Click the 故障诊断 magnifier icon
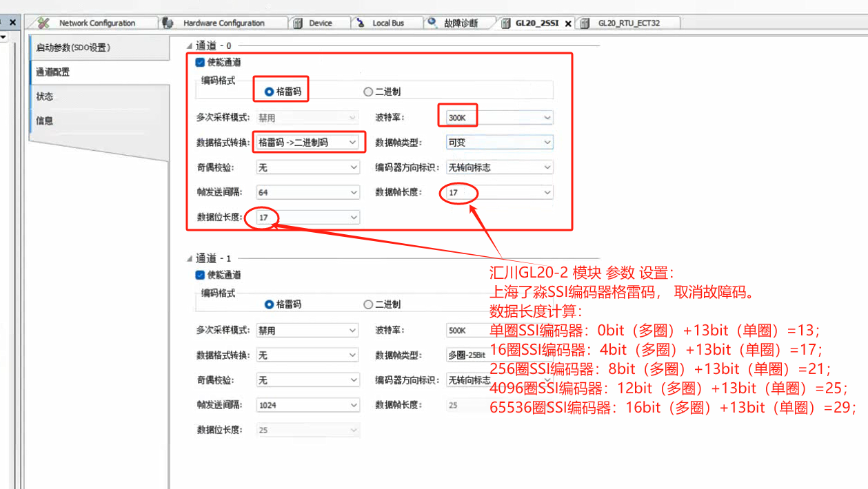 430,22
